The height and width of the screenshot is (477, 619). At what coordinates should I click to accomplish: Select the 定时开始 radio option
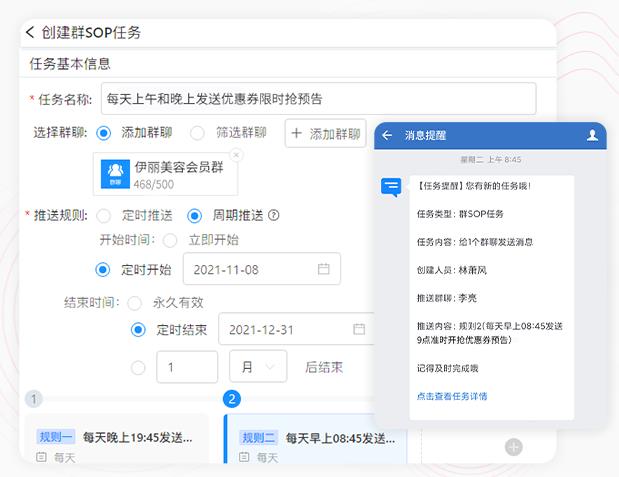tap(103, 270)
